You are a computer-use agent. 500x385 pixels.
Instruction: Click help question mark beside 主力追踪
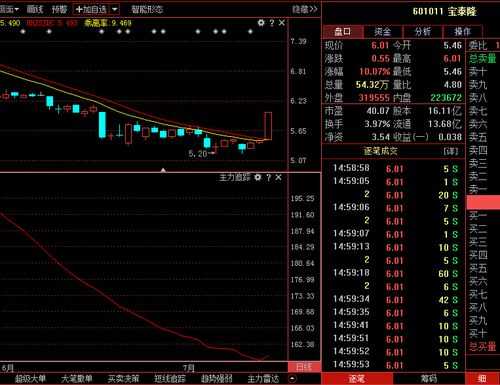tap(269, 177)
